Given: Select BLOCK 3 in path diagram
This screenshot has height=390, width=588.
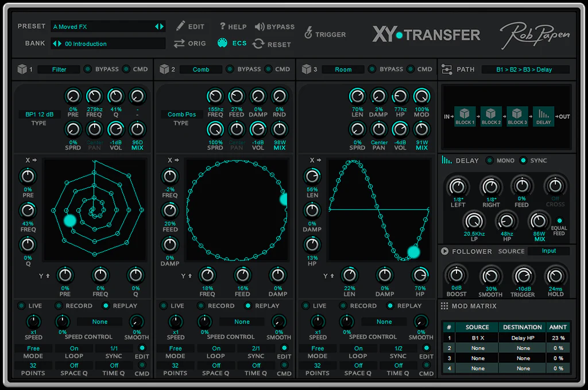Looking at the screenshot, I should point(517,116).
